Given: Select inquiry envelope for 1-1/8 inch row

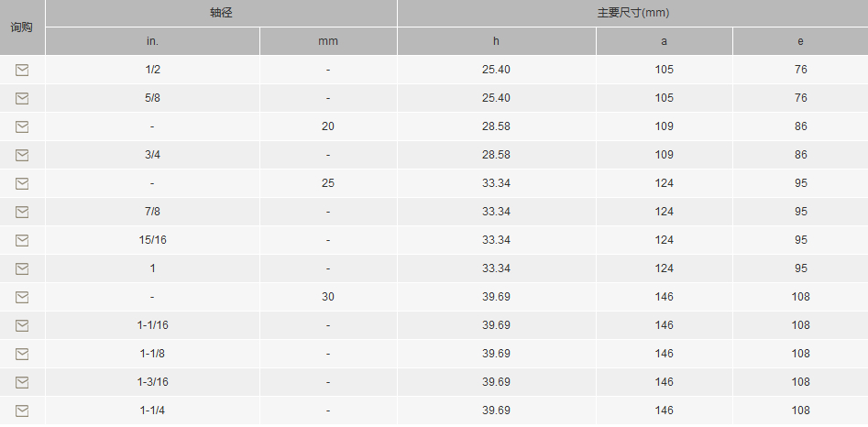Looking at the screenshot, I should click(22, 354).
